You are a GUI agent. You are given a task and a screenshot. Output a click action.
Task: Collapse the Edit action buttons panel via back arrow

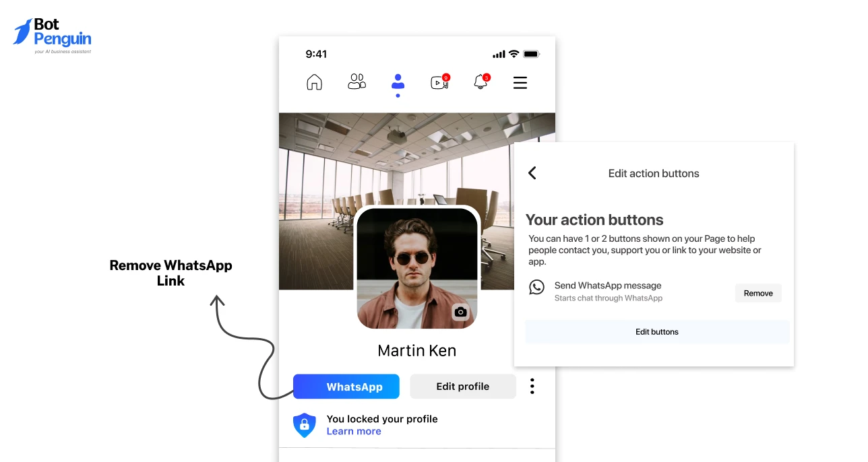[x=532, y=173]
